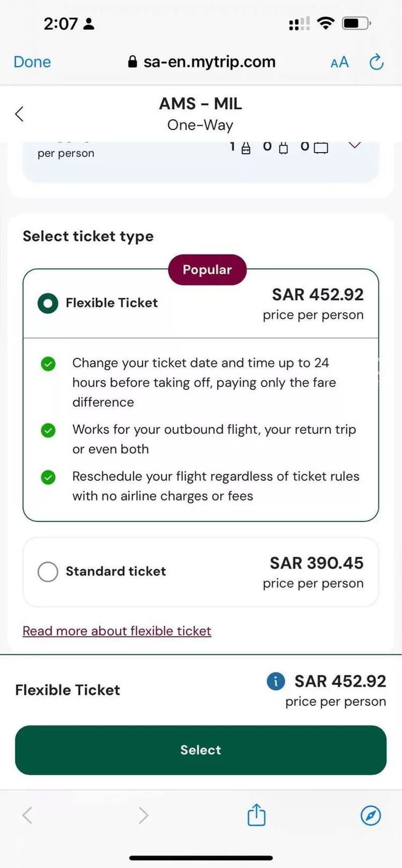
Task: Reload the page with the refresh icon
Action: tap(377, 62)
